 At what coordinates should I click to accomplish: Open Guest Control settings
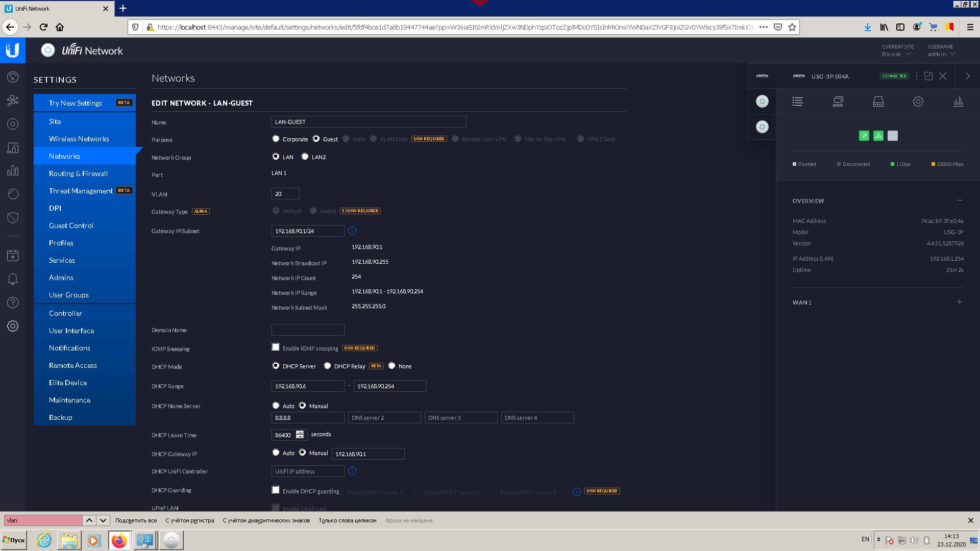[x=85, y=226]
